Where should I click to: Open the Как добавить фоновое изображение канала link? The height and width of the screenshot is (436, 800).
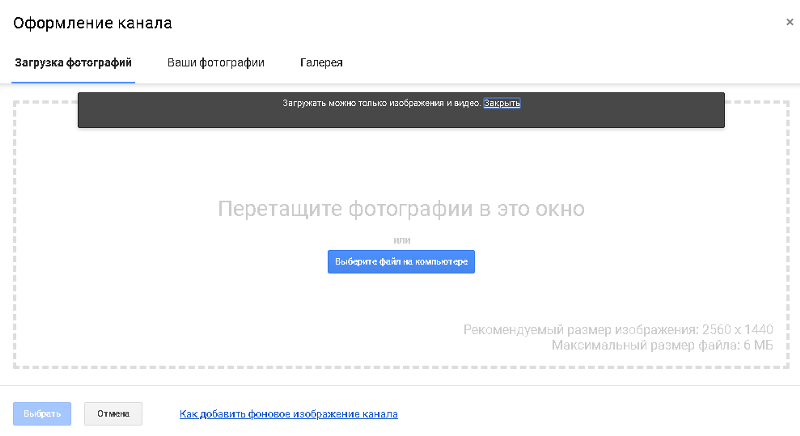click(x=288, y=414)
